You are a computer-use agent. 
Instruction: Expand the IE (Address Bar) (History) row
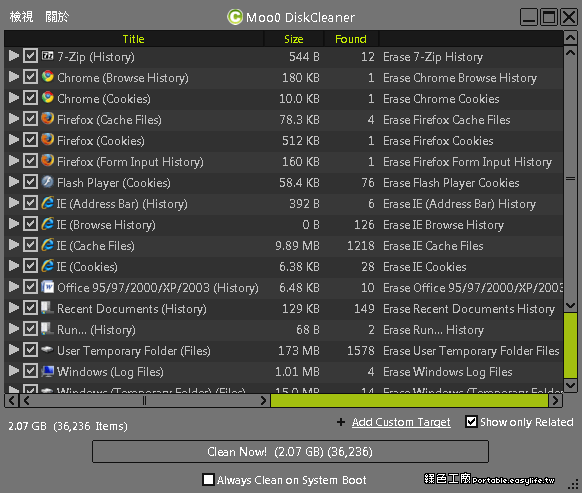[x=14, y=203]
